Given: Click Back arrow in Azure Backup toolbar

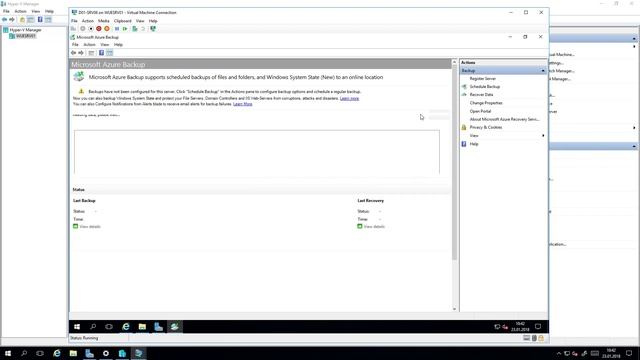Looking at the screenshot, I should click(x=73, y=53).
